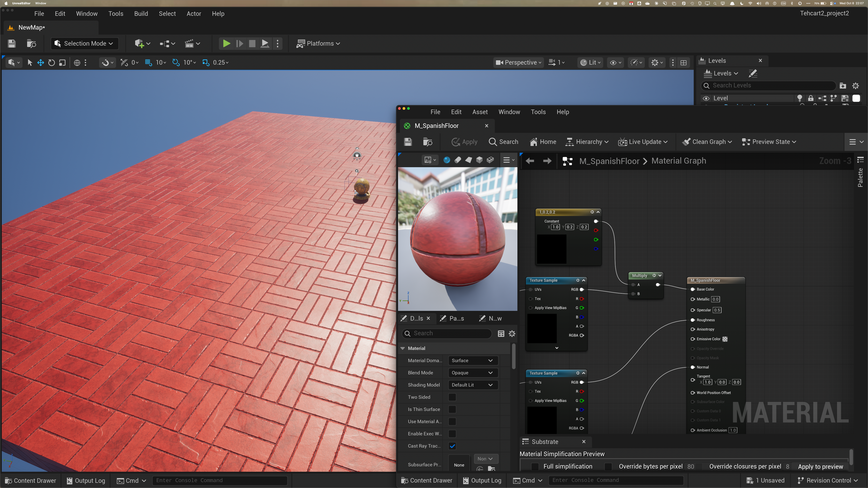Viewport: 868px width, 488px height.
Task: Save the current level with the toolbar disk icon
Action: pyautogui.click(x=12, y=43)
